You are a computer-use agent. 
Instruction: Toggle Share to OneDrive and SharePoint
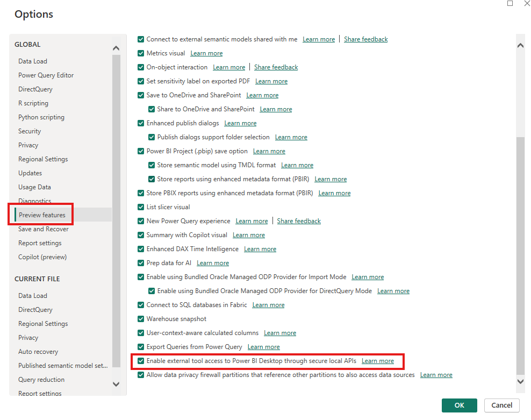click(152, 109)
